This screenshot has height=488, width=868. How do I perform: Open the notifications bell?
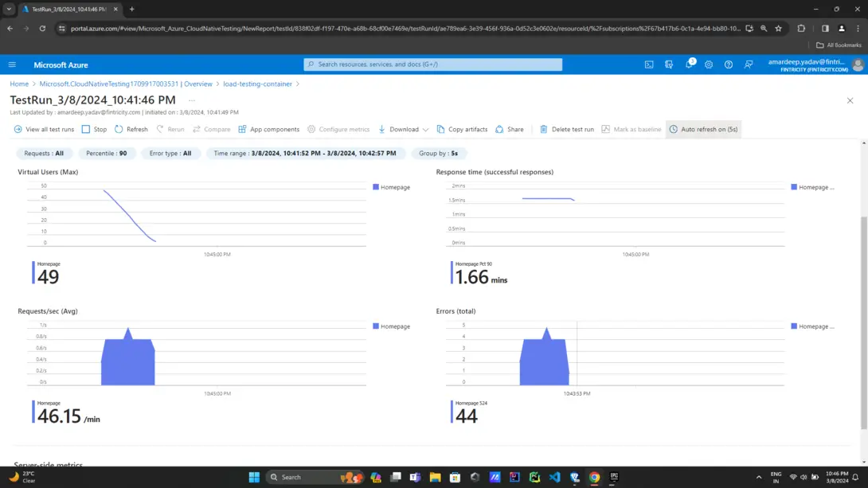689,64
